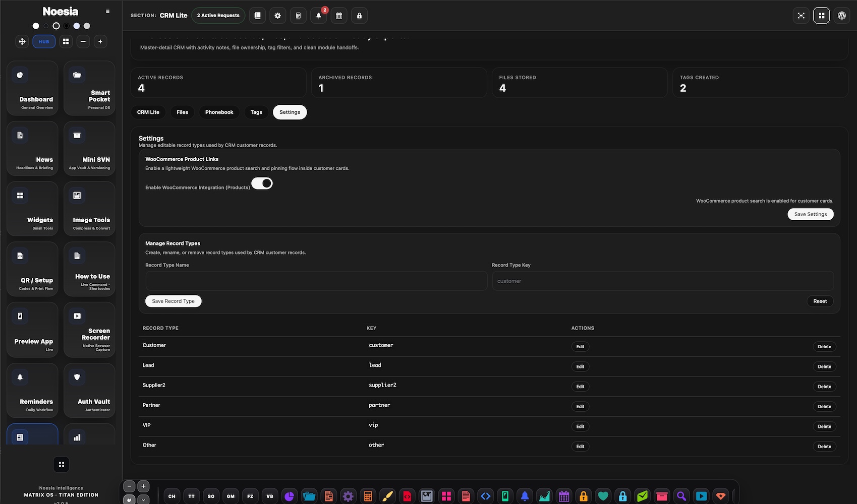Open the Image Tools sidebar tile

tap(89, 209)
